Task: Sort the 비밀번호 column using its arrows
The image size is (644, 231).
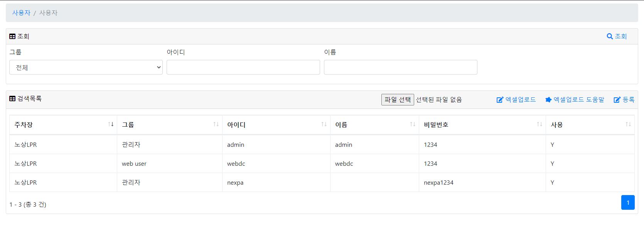Action: (539, 124)
